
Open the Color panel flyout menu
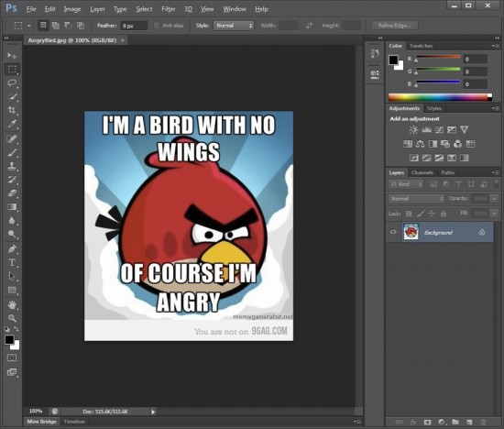tap(496, 46)
